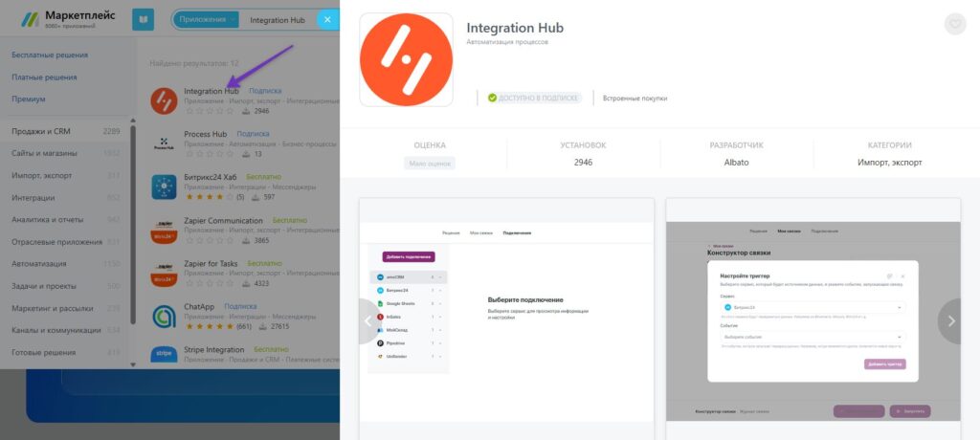Add Integration Hub to favorites via heart icon
The image size is (980, 440).
tap(955, 24)
